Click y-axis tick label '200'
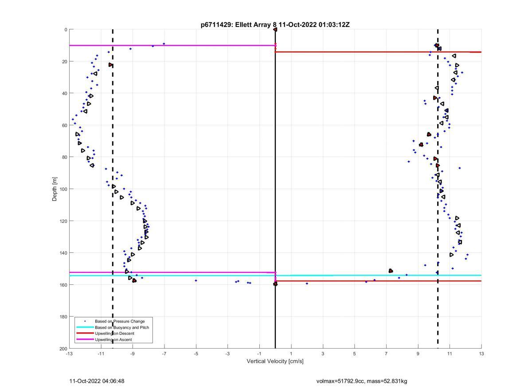This screenshot has width=532, height=392. pos(63,349)
